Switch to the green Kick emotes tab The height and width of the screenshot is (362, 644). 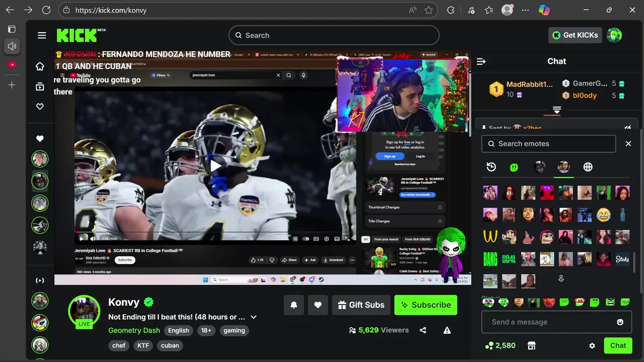click(x=514, y=167)
